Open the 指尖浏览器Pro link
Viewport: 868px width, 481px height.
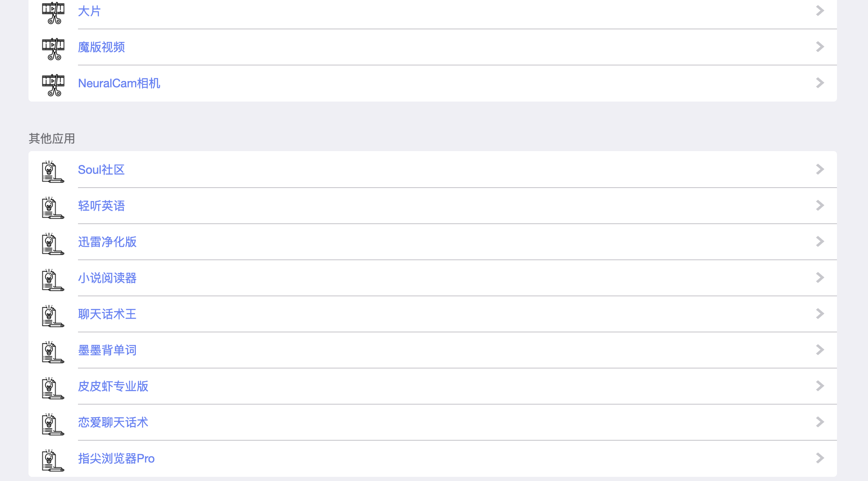[x=116, y=458]
